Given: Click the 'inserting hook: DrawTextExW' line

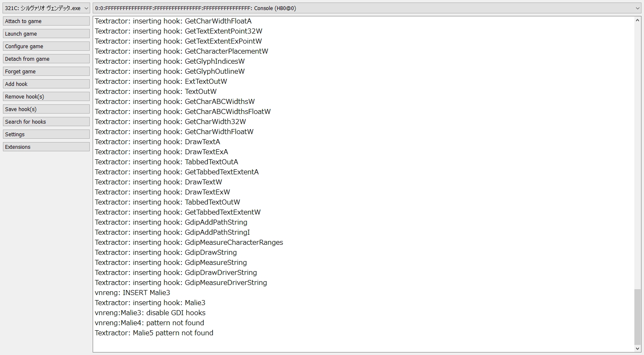Looking at the screenshot, I should 162,192.
